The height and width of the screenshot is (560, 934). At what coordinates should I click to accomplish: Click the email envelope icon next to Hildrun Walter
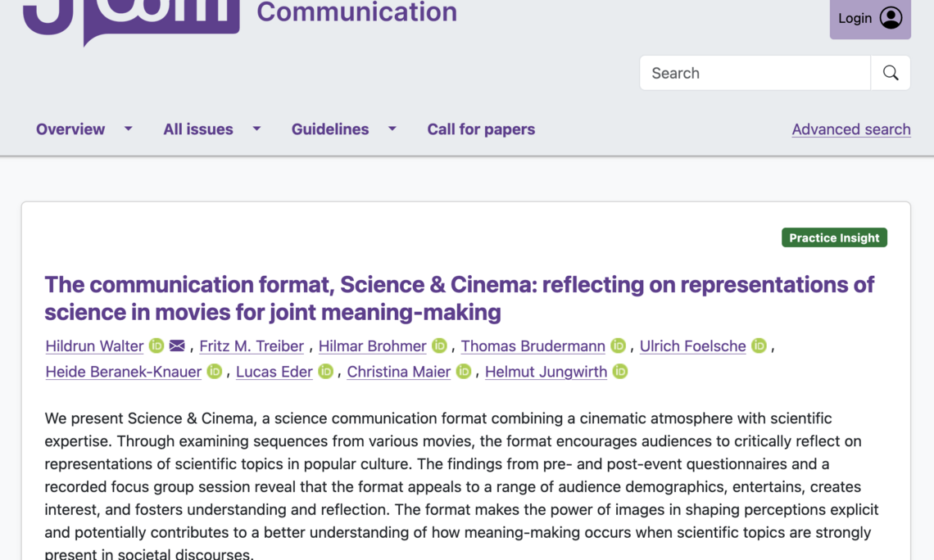click(177, 345)
